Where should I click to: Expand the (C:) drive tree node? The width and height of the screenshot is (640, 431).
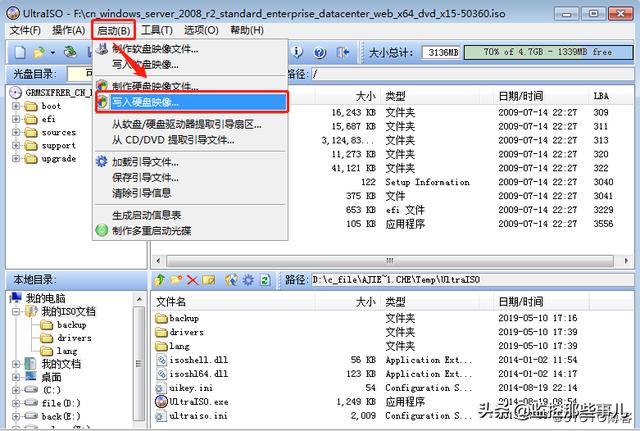click(16, 390)
